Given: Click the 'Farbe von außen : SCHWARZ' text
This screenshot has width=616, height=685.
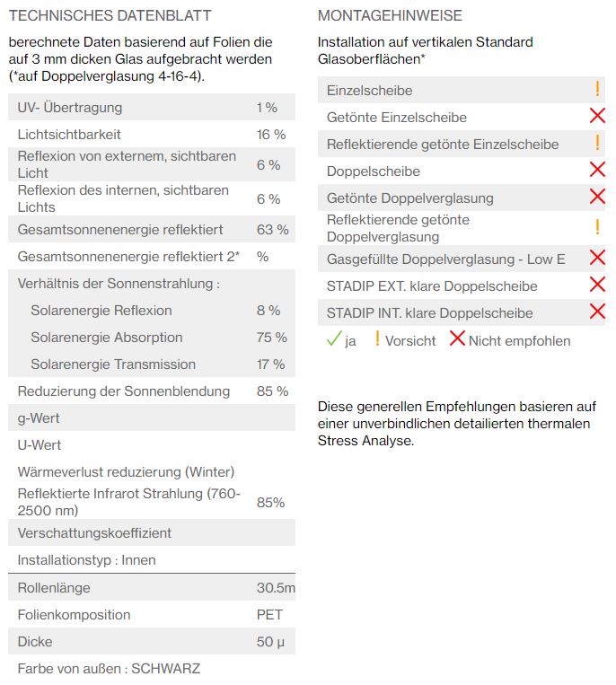Looking at the screenshot, I should 109,669.
